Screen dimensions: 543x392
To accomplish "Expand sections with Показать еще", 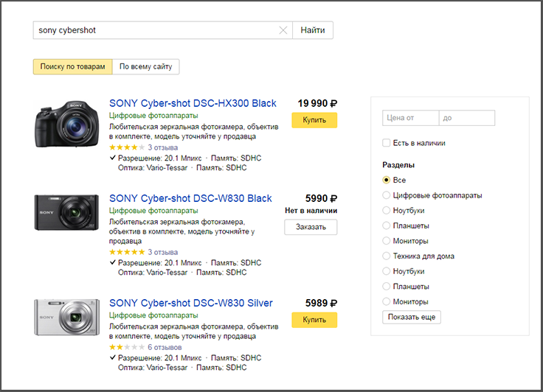I will coord(412,317).
